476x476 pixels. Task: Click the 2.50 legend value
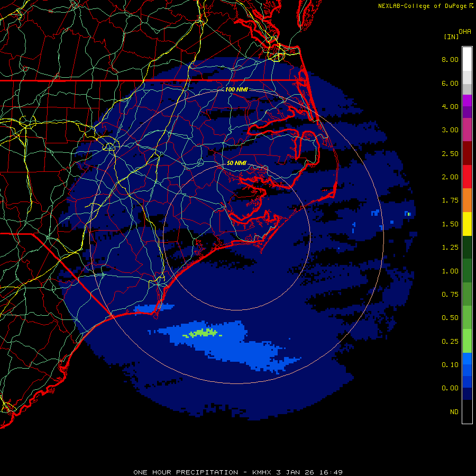450,153
